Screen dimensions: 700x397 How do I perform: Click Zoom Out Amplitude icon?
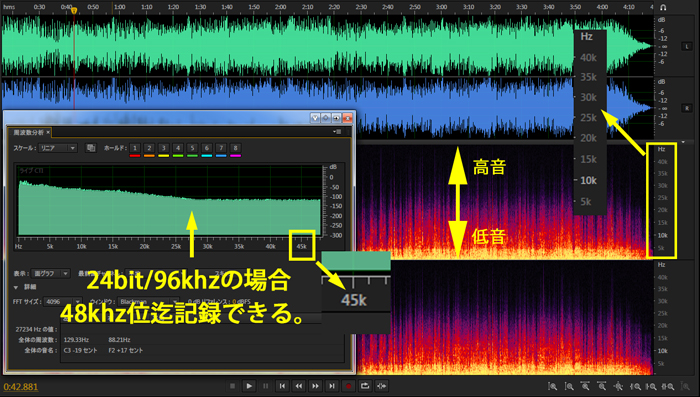click(569, 386)
